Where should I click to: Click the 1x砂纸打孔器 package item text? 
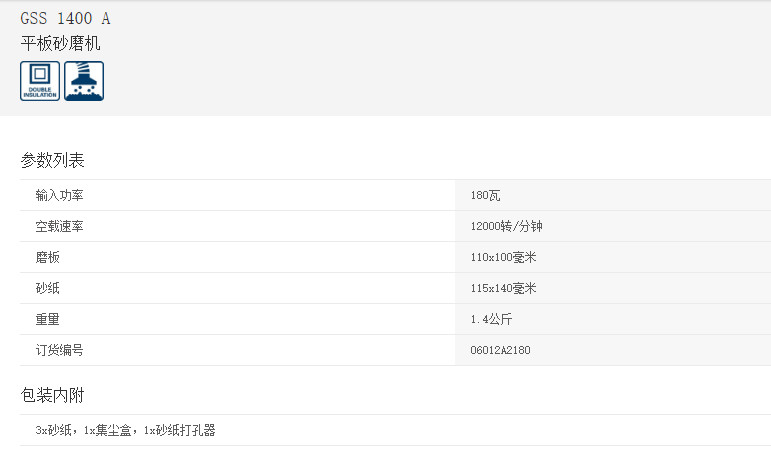pyautogui.click(x=179, y=431)
